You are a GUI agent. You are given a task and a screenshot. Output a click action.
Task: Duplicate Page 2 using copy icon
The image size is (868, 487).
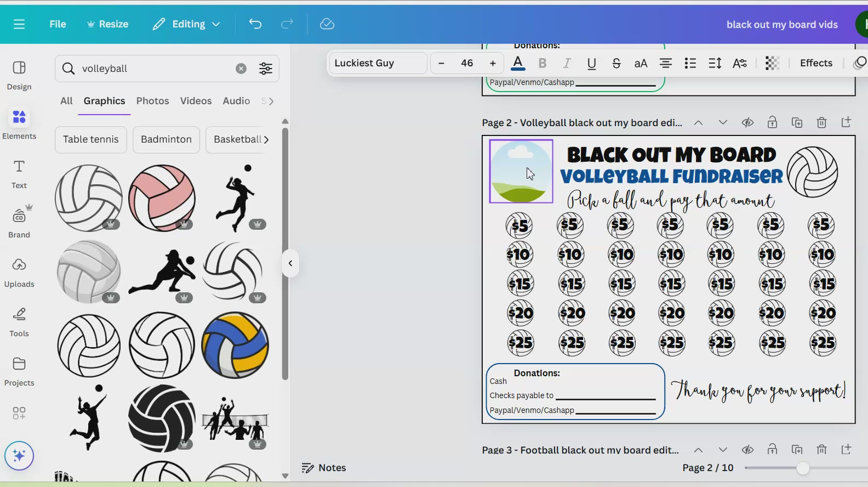[797, 122]
